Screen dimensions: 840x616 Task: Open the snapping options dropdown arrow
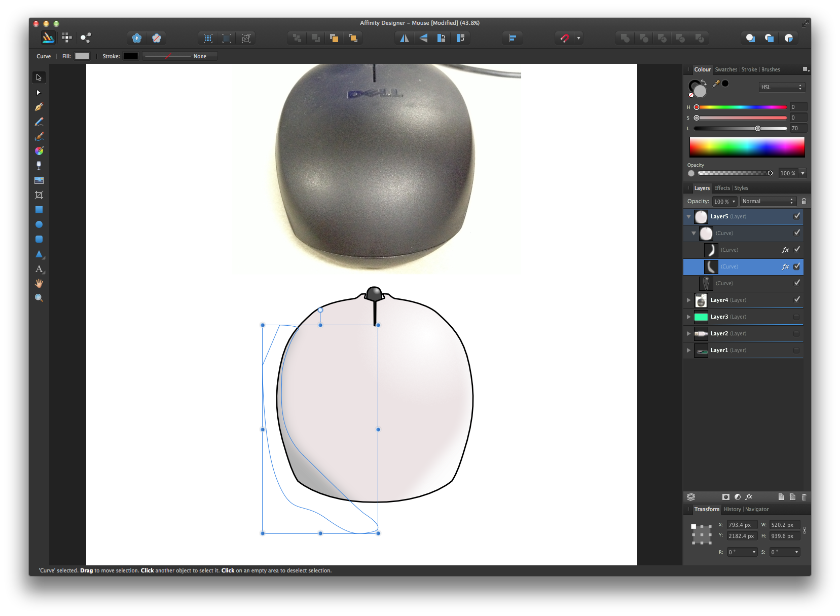(x=578, y=38)
